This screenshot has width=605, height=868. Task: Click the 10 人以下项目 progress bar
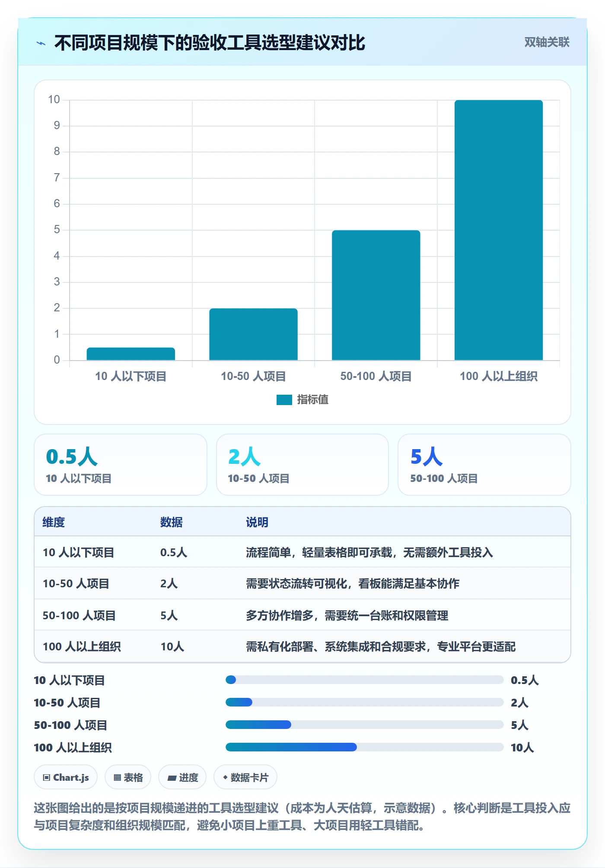pyautogui.click(x=365, y=680)
